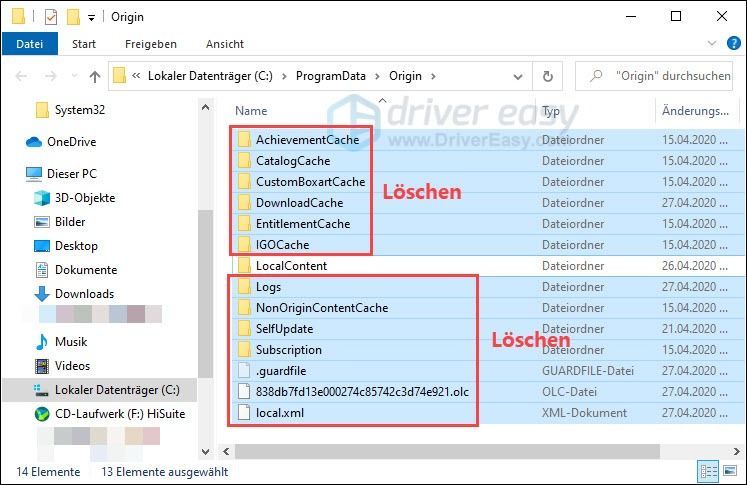Open the blue Help question mark icon
The image size is (747, 485).
(734, 43)
